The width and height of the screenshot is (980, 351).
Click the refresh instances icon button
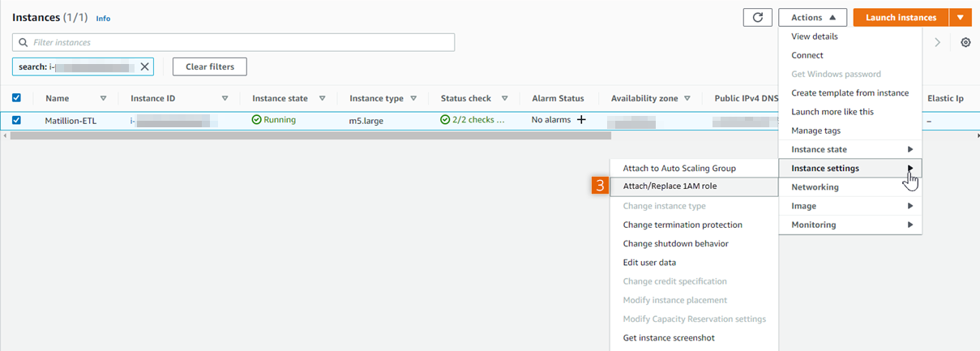click(757, 17)
